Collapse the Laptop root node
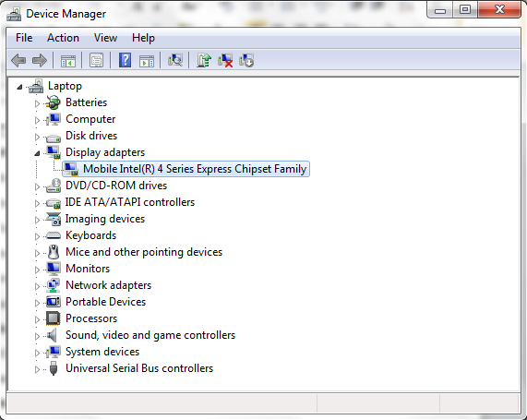 click(19, 87)
